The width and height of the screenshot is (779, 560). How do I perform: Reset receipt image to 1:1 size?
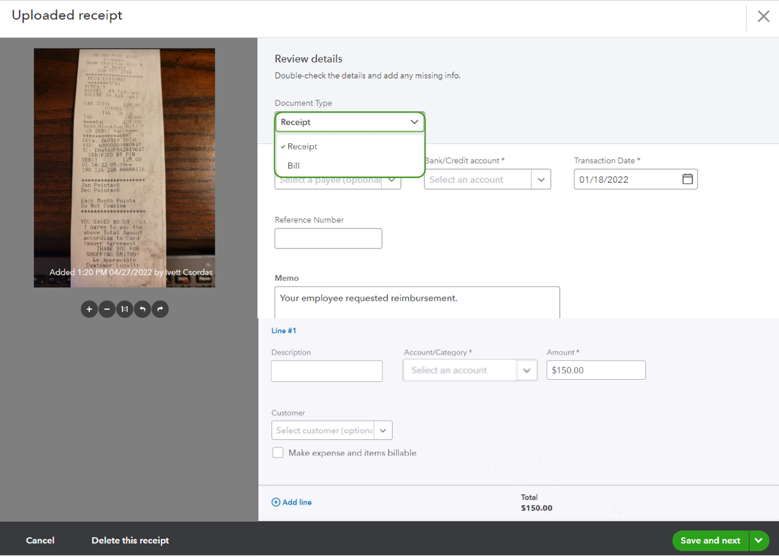(124, 309)
